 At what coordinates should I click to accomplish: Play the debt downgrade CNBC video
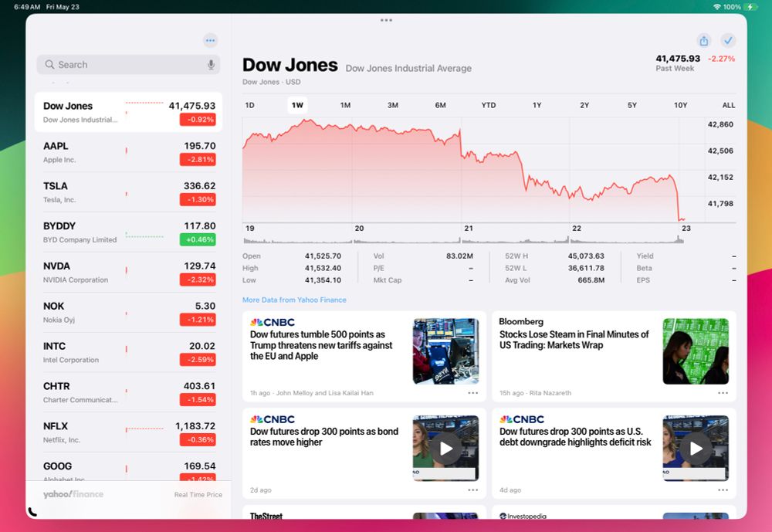696,449
